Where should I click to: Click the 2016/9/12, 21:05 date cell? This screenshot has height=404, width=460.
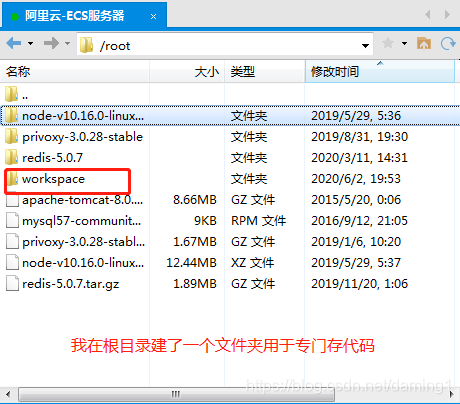point(359,221)
